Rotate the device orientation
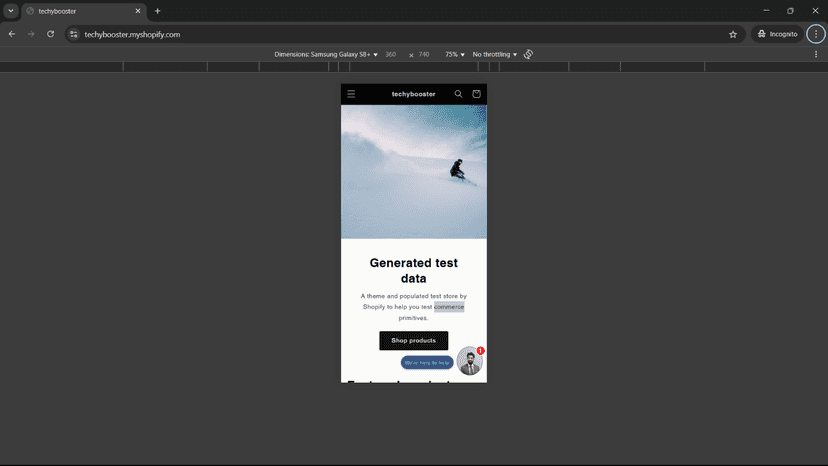This screenshot has width=828, height=466. coord(529,54)
